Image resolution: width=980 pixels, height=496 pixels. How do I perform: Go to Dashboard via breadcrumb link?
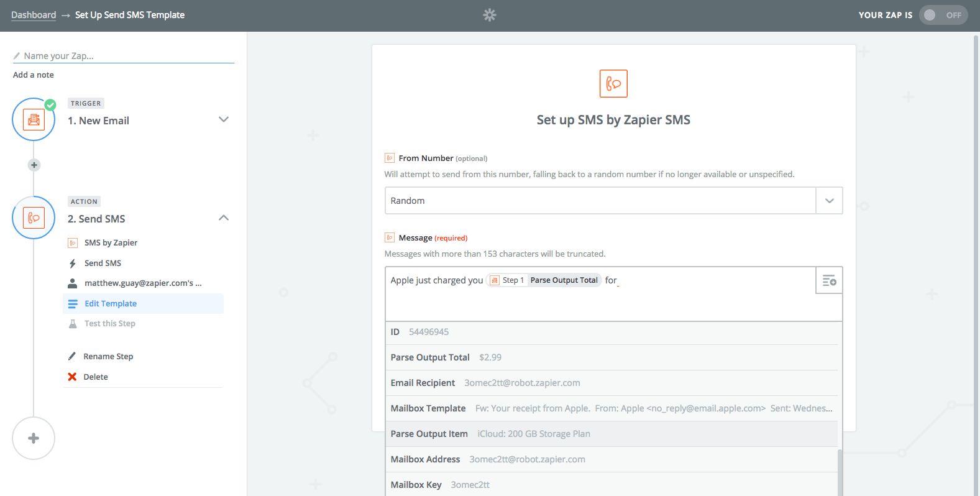pos(34,15)
